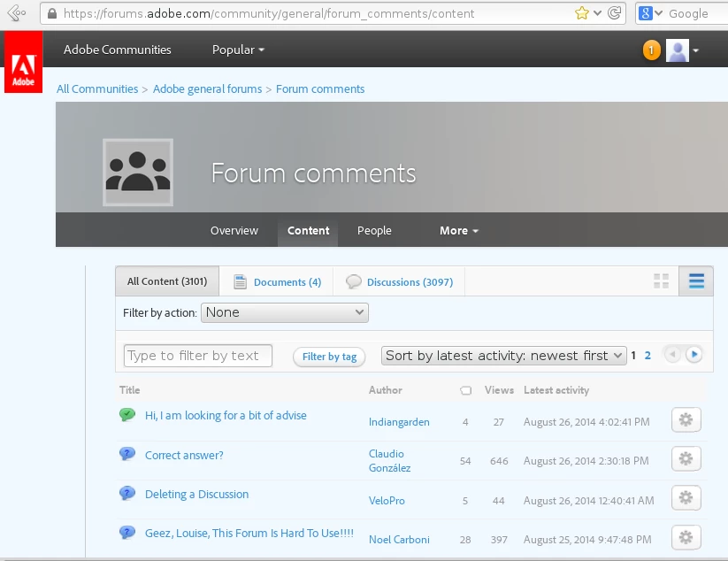
Task: Click the user avatar icon
Action: 678,50
